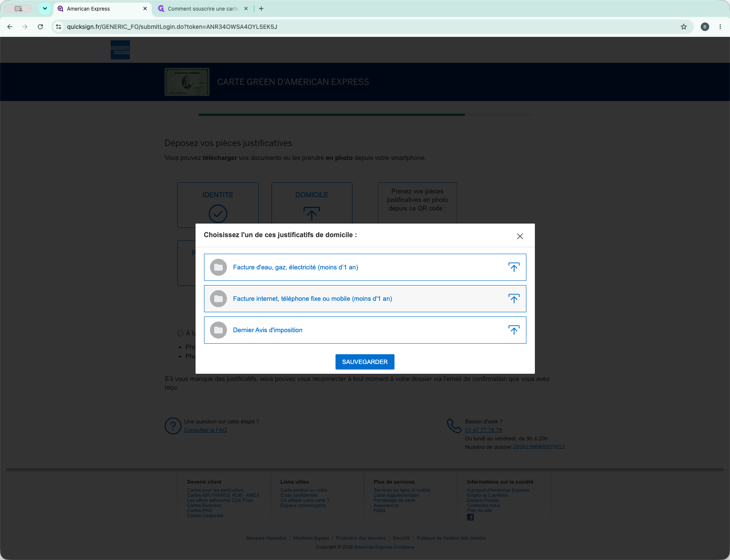View site information icon in address bar
This screenshot has width=730, height=560.
[59, 27]
